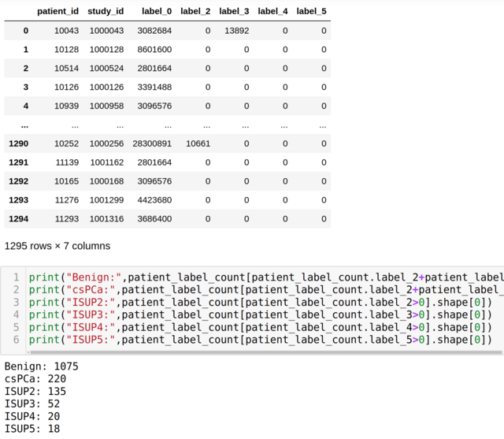Click the '1295 rows × 7 columns' summary
This screenshot has height=439, width=504.
[x=57, y=246]
